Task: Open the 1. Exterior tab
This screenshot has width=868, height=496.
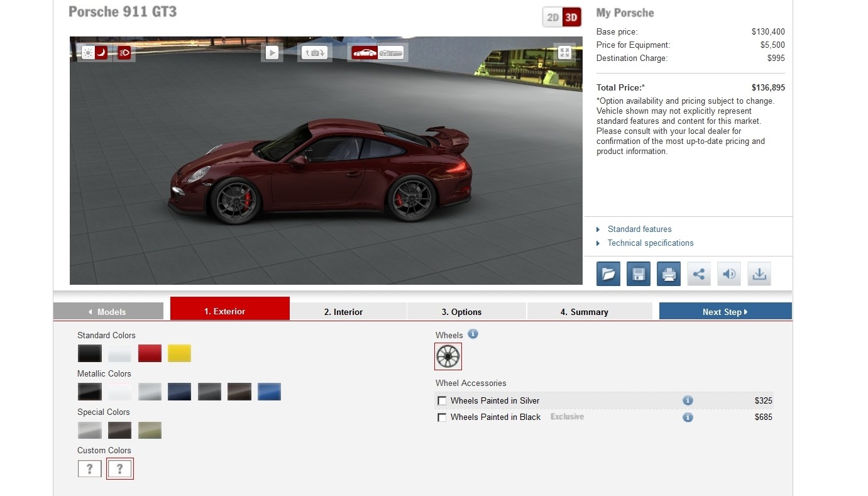Action: [x=230, y=309]
